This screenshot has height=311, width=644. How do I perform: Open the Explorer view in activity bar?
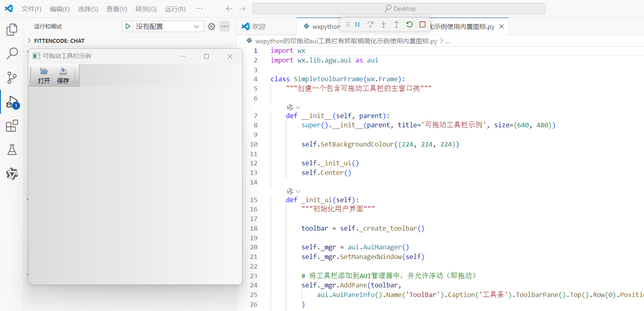coord(12,29)
